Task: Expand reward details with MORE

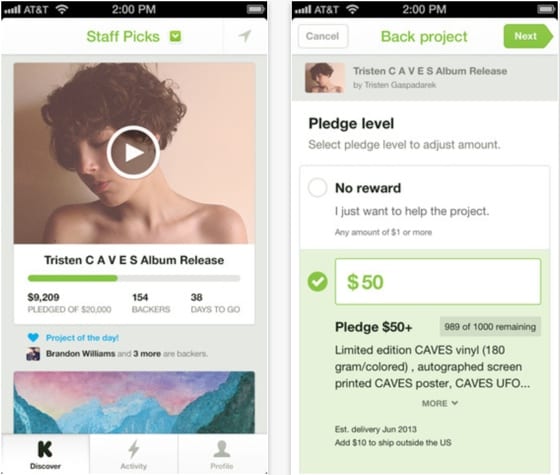Action: (440, 403)
